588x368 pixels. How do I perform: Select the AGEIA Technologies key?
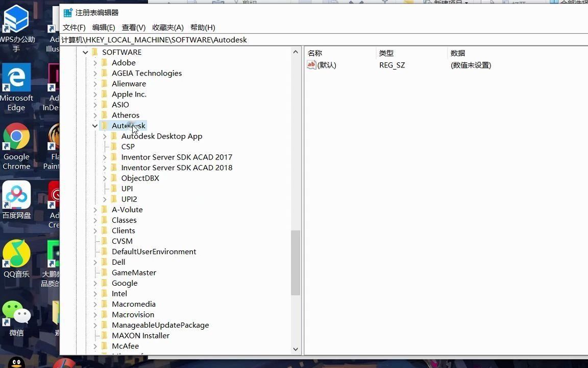[146, 73]
